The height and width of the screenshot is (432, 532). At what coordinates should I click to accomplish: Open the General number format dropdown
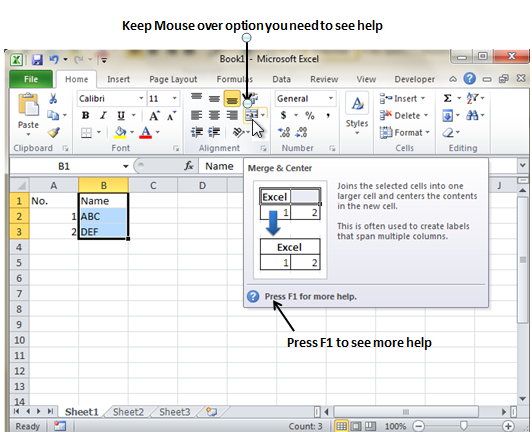[330, 98]
